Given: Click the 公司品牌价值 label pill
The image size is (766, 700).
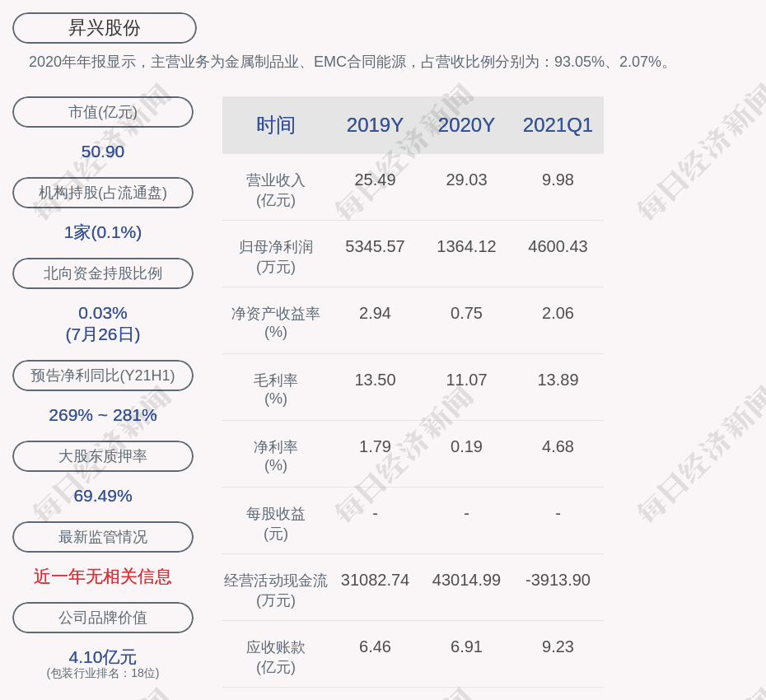Looking at the screenshot, I should pyautogui.click(x=103, y=618).
